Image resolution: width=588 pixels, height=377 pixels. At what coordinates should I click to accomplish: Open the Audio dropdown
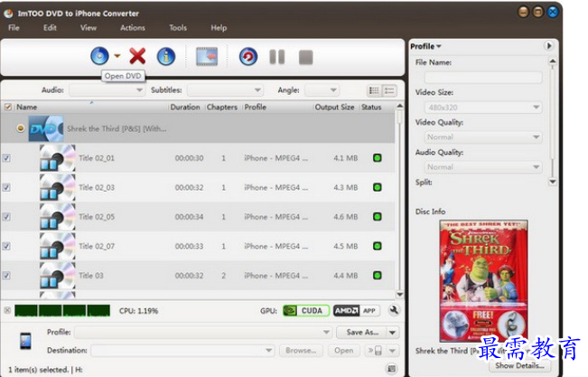coord(107,90)
